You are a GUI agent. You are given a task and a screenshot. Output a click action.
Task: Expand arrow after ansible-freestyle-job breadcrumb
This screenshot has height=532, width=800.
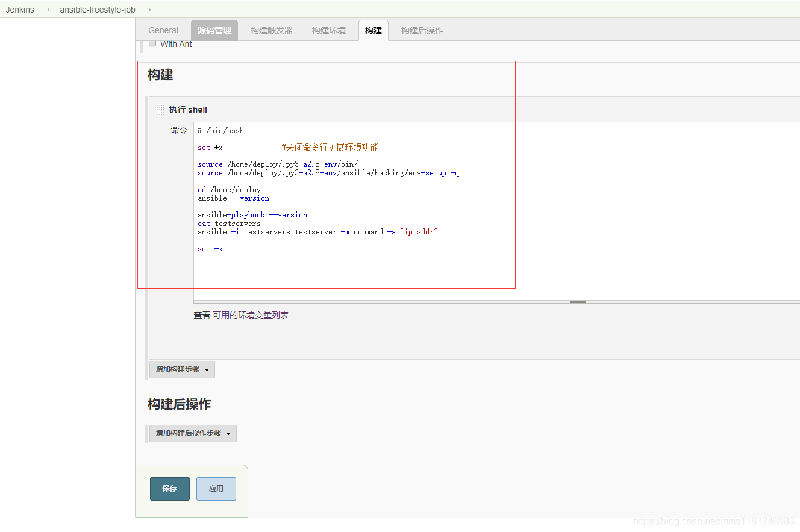coord(149,10)
